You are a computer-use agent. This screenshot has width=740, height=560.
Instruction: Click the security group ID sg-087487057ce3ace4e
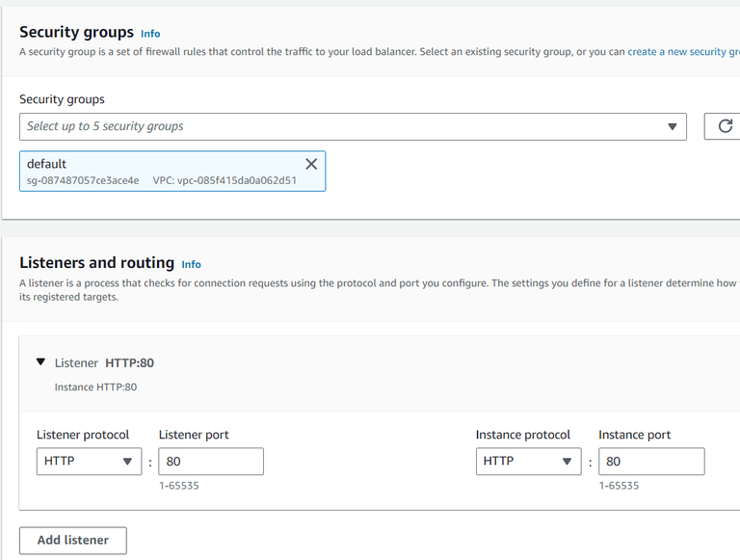coord(83,180)
